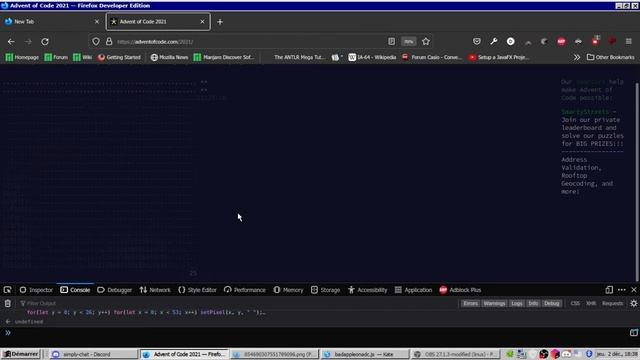640x360 pixels.
Task: Switch to the Debugger panel
Action: 115,290
